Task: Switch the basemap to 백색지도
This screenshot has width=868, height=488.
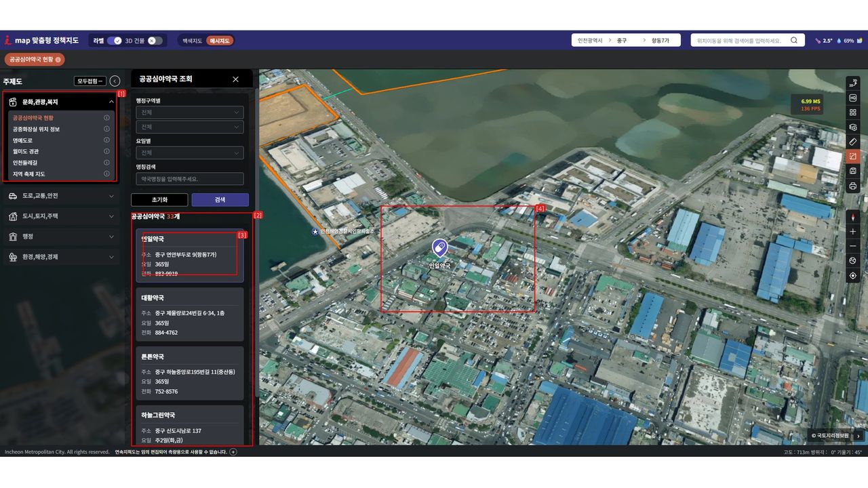Action: 192,41
